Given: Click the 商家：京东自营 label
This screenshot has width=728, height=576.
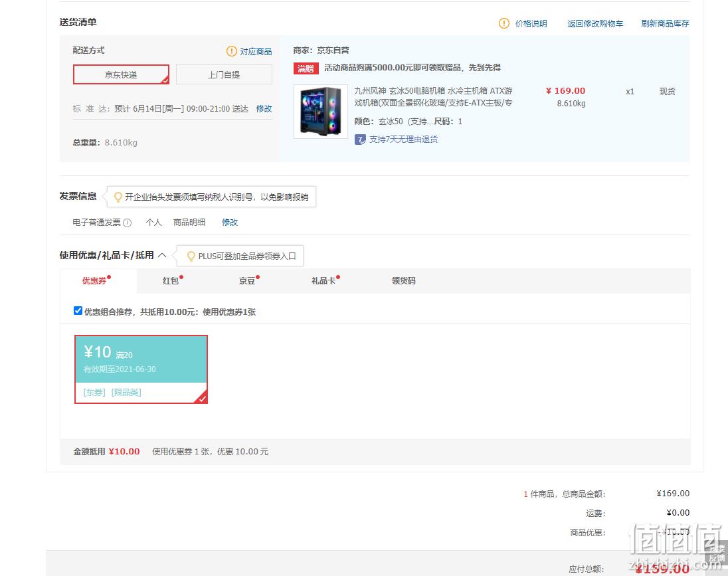Looking at the screenshot, I should pyautogui.click(x=321, y=50).
